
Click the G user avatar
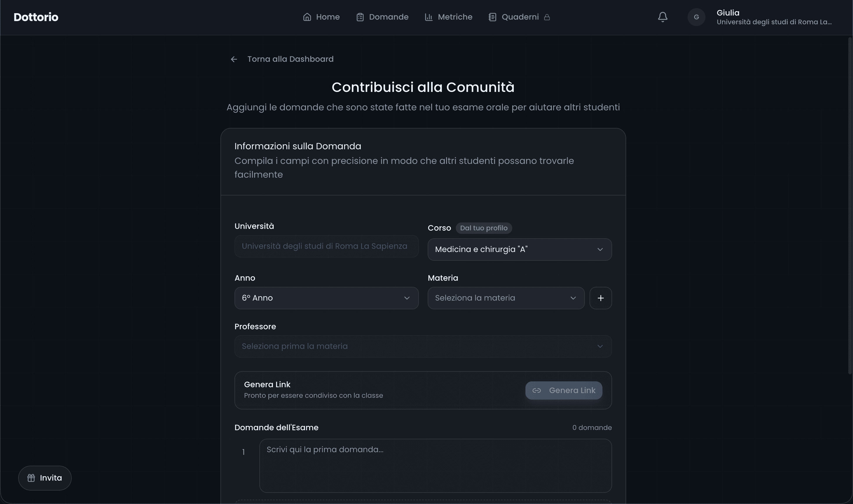click(696, 17)
